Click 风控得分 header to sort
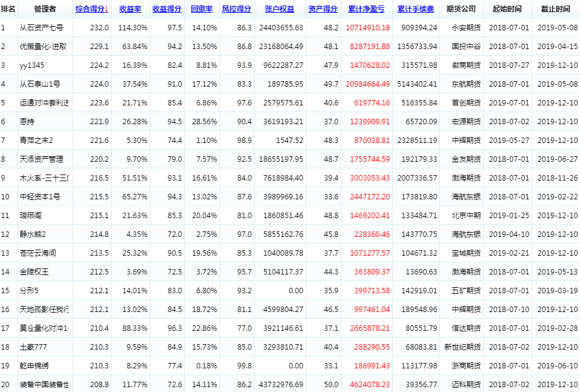 (x=236, y=9)
